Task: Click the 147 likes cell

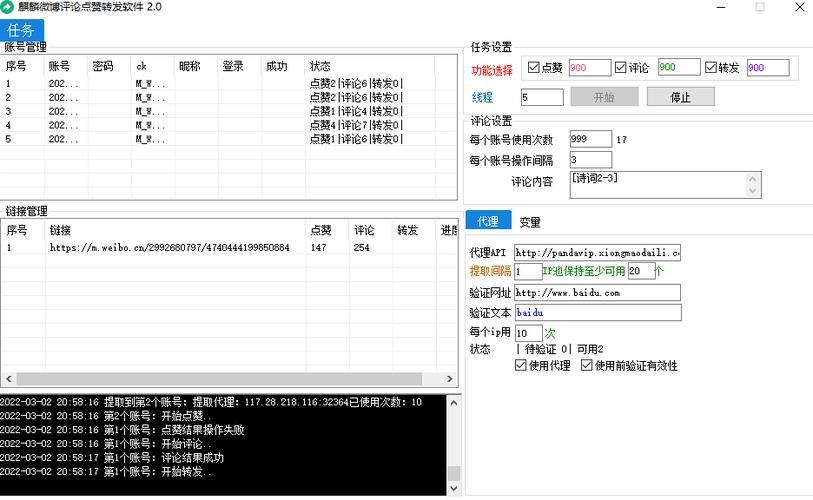Action: click(318, 248)
